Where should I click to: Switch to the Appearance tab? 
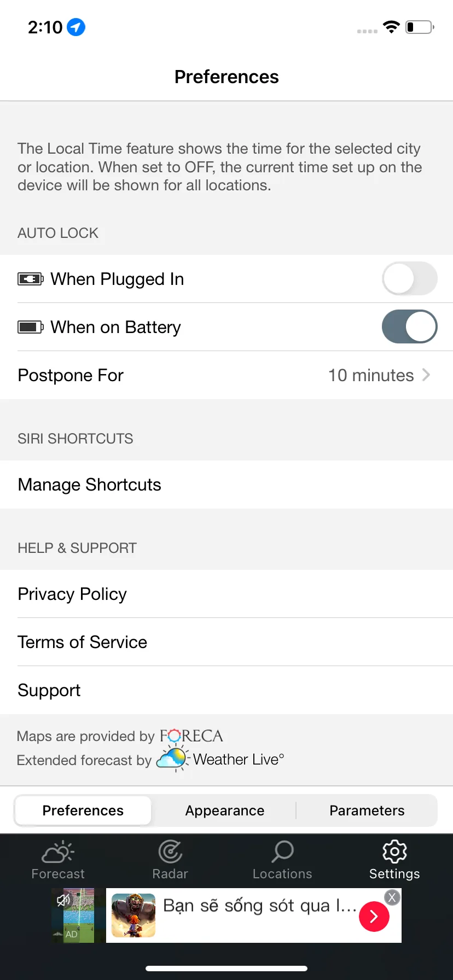click(224, 810)
